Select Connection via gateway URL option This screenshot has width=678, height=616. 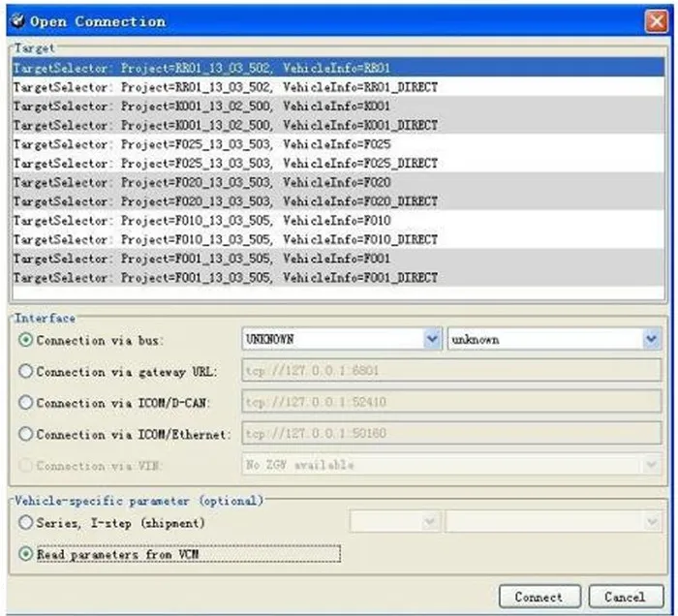[x=25, y=371]
